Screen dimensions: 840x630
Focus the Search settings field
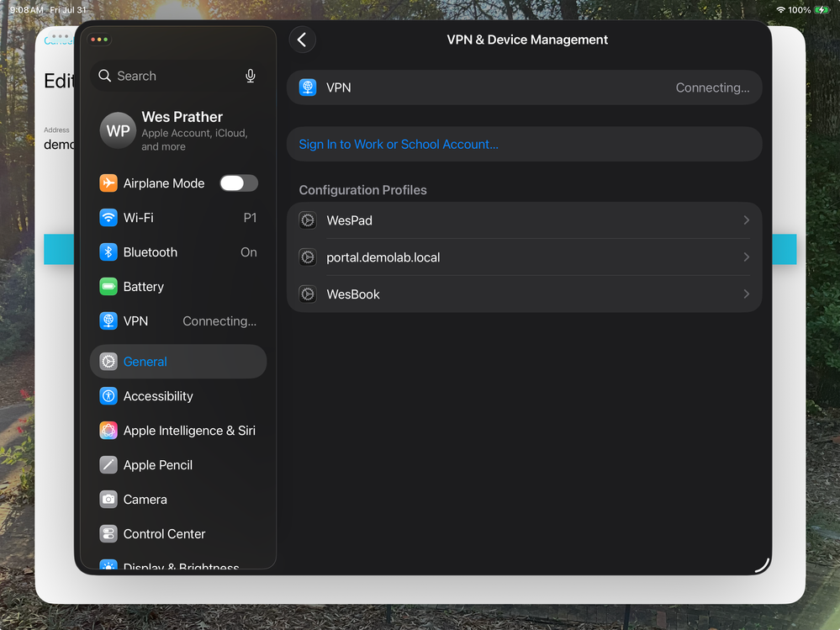[178, 76]
